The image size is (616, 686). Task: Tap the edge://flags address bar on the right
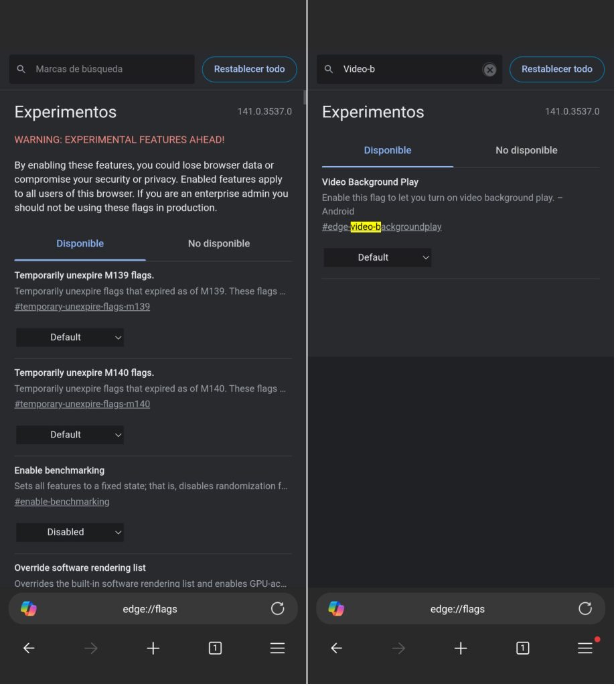457,608
